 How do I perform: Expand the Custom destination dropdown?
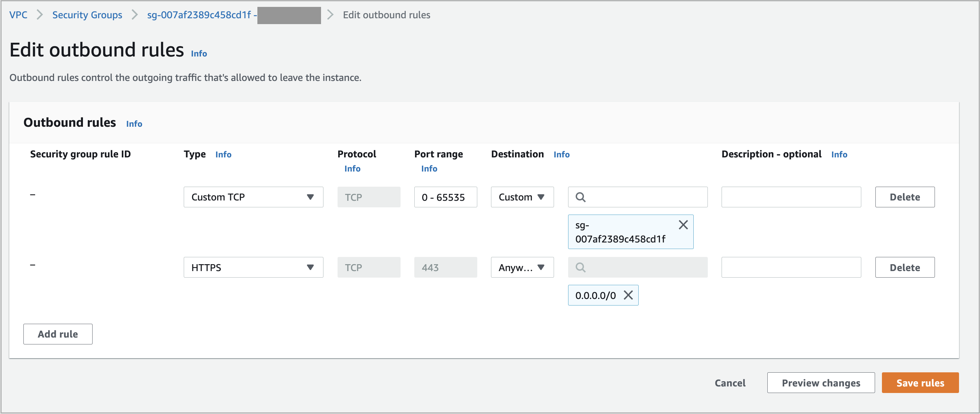coord(521,196)
